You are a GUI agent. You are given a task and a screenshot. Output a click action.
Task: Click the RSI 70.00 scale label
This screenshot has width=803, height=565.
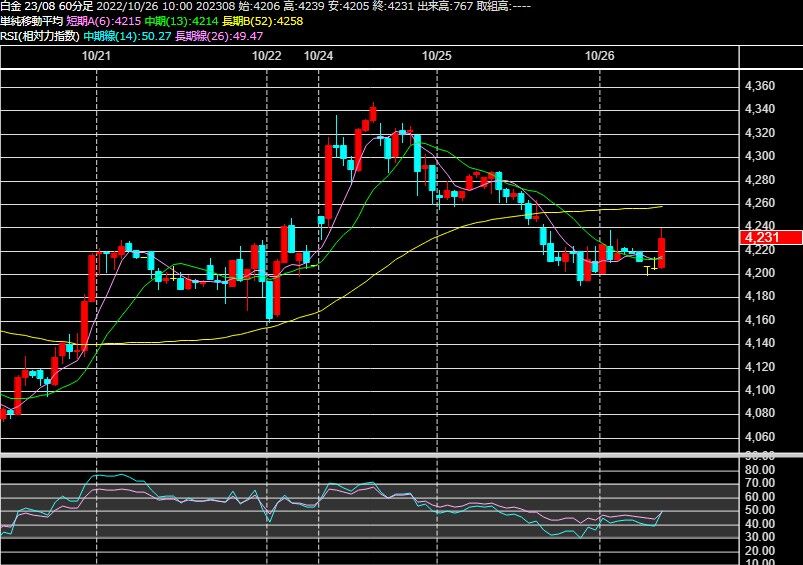(760, 483)
